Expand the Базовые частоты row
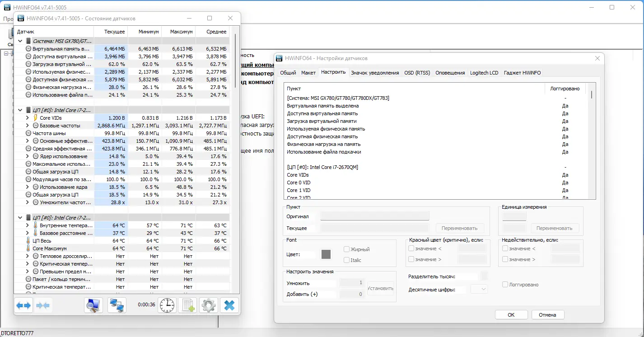 click(27, 126)
